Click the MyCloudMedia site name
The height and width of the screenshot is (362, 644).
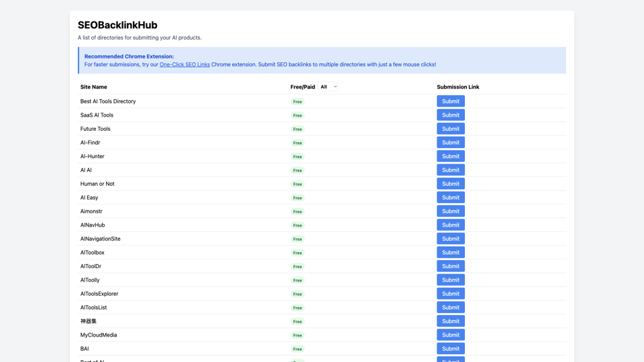tap(99, 335)
